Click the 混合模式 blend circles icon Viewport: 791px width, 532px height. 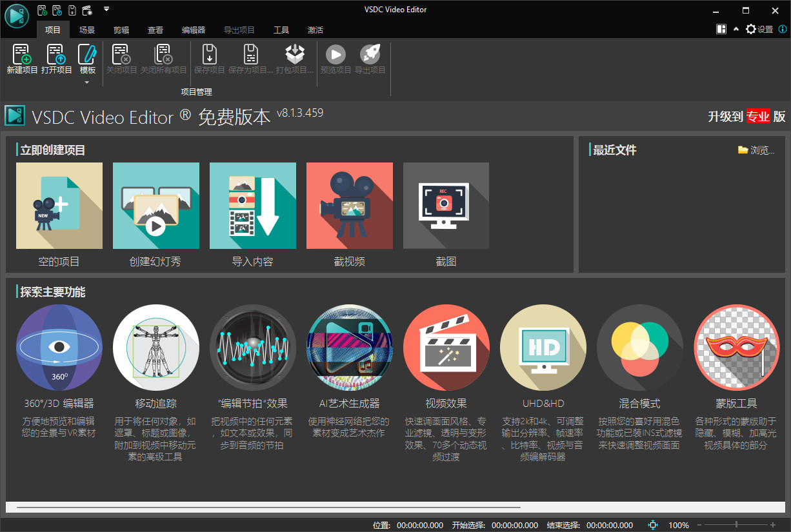click(x=639, y=348)
